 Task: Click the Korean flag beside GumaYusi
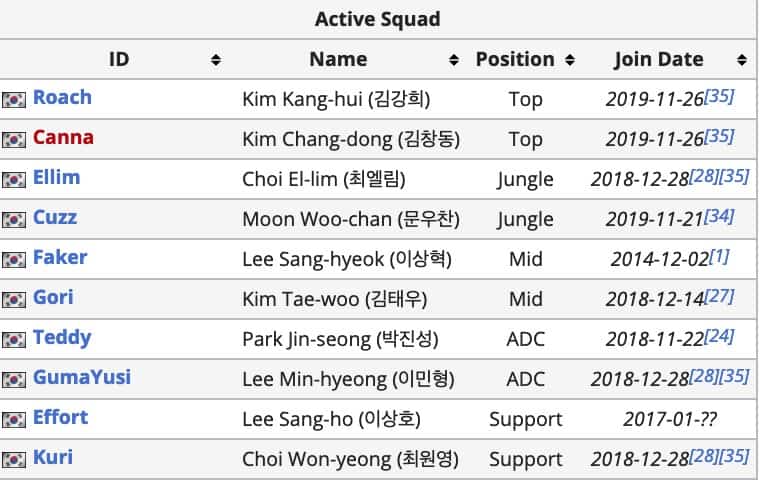(14, 379)
